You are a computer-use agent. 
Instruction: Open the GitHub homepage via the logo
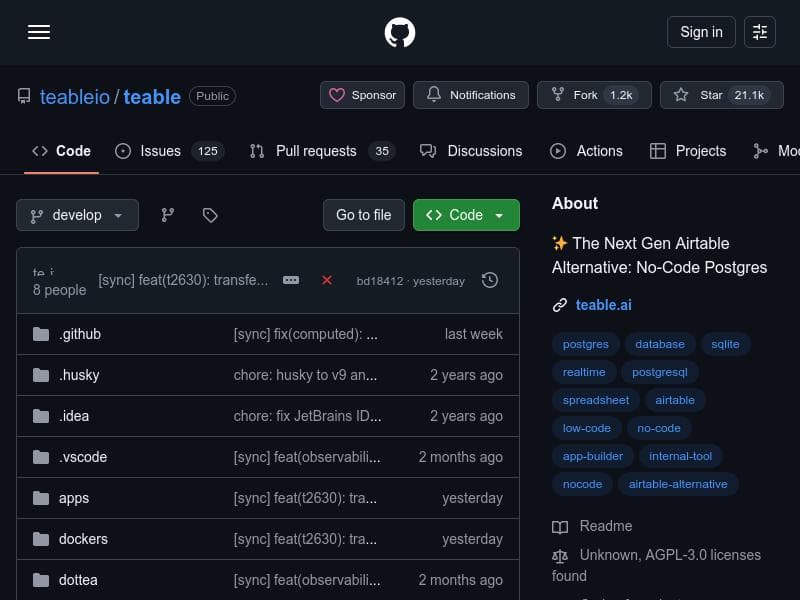(400, 32)
